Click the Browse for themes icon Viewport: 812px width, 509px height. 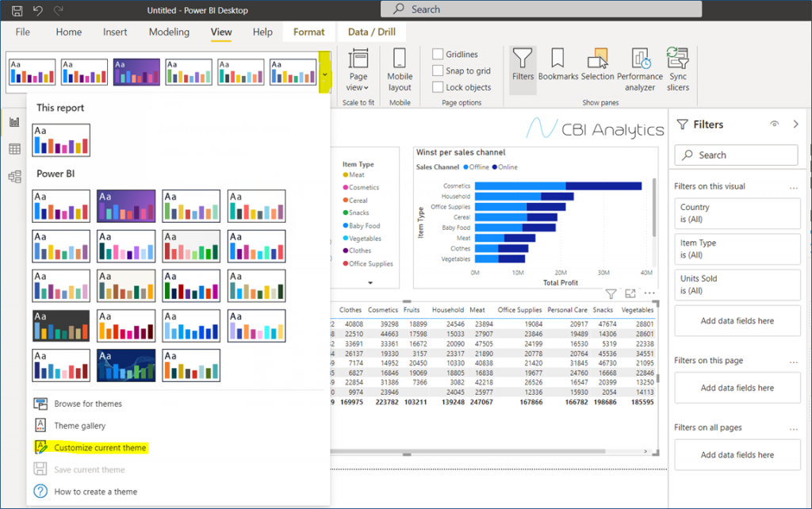coord(40,404)
